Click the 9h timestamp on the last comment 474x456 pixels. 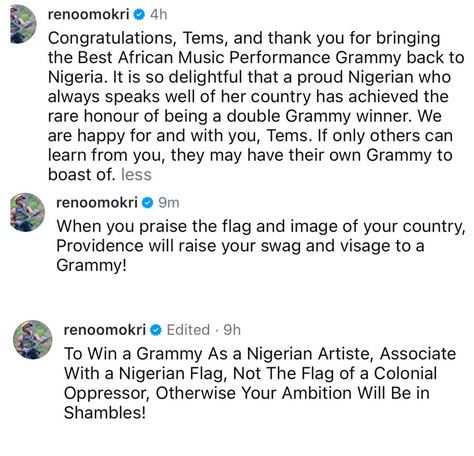pos(232,330)
